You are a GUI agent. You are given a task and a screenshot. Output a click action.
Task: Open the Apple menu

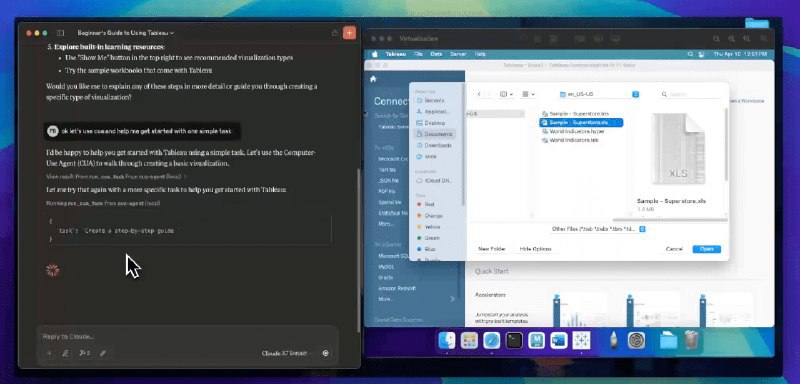coord(374,54)
